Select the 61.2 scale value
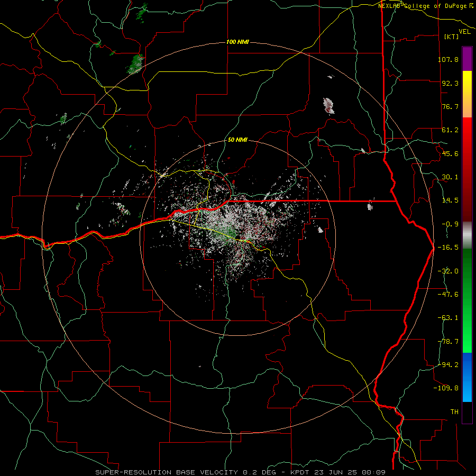This screenshot has width=476, height=476. click(x=450, y=130)
